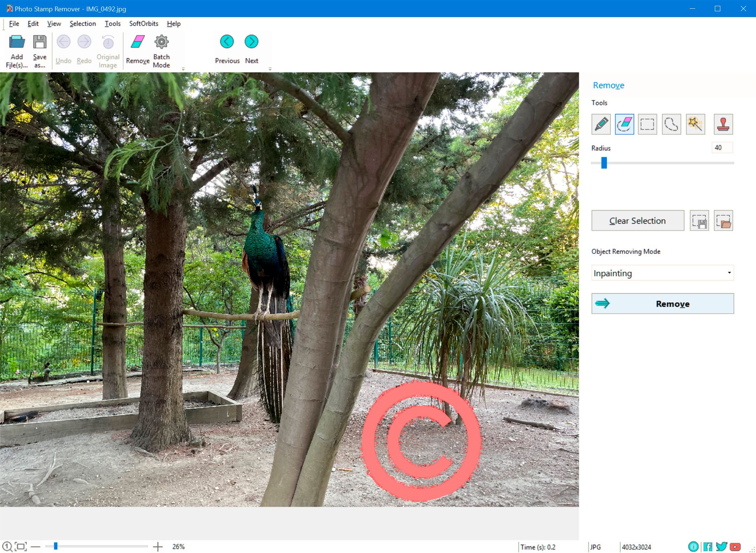
Task: Open the File menu
Action: tap(13, 23)
